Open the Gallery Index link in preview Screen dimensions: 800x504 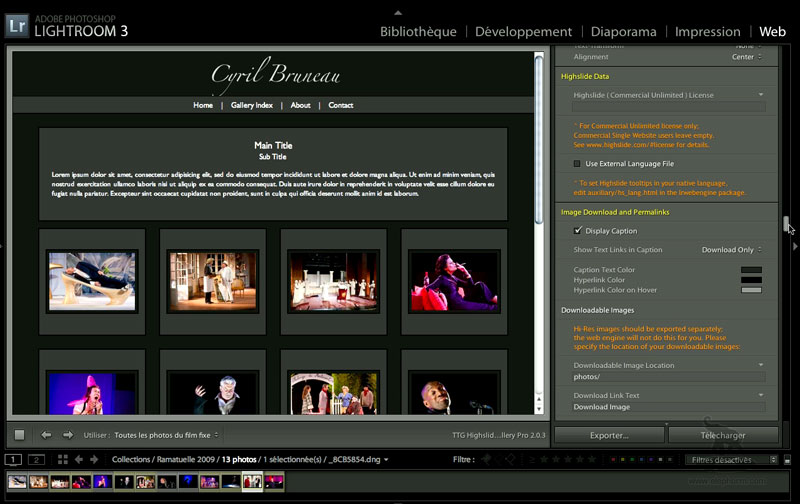[x=252, y=105]
